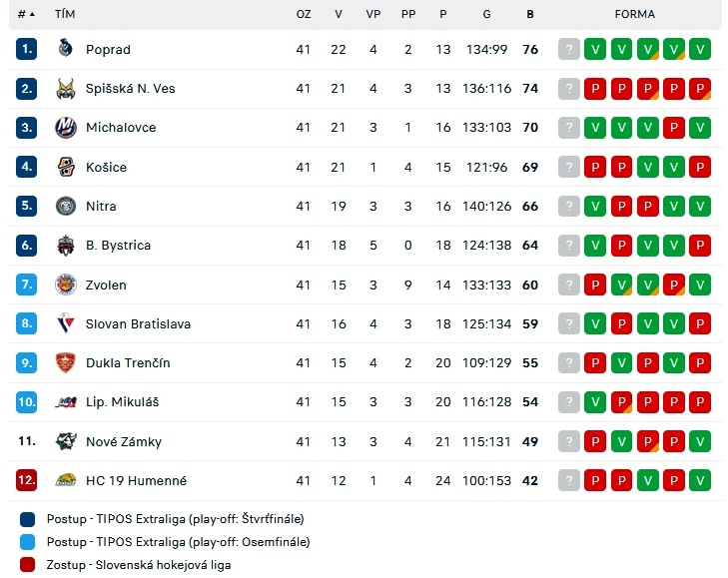
Task: Sort standings by B points column
Action: [x=529, y=14]
